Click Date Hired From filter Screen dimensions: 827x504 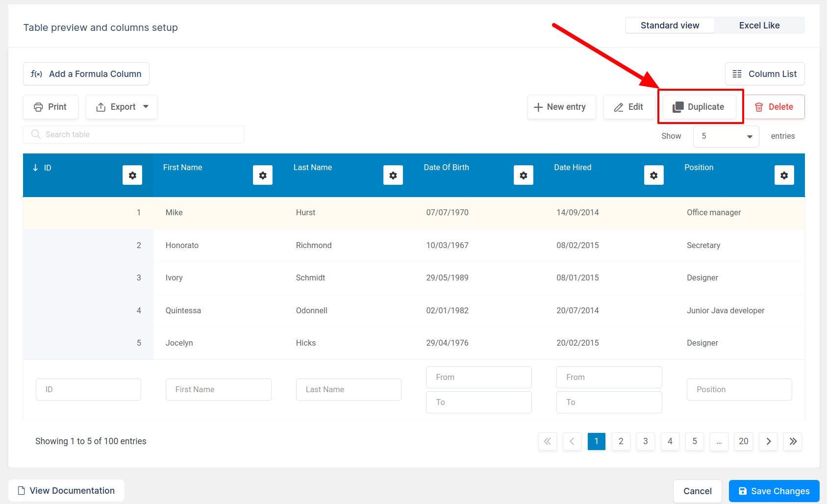click(x=609, y=377)
